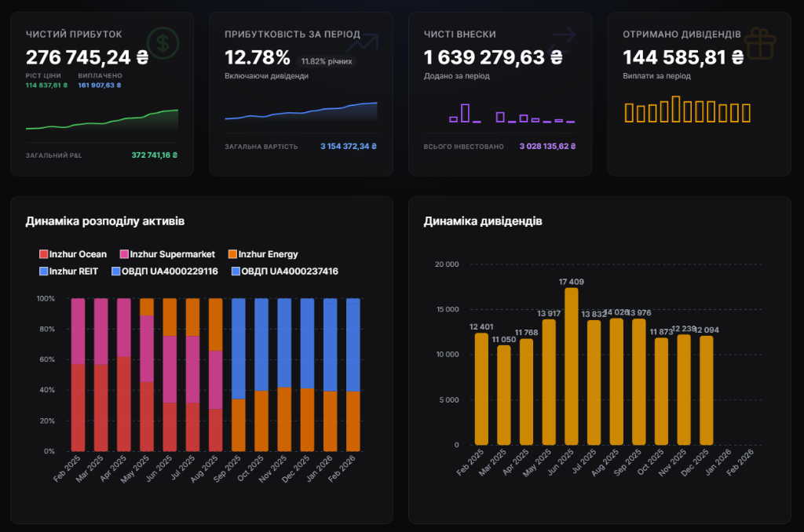
Task: Click the Jul 2025 dividend bar 13 832
Action: (x=594, y=383)
